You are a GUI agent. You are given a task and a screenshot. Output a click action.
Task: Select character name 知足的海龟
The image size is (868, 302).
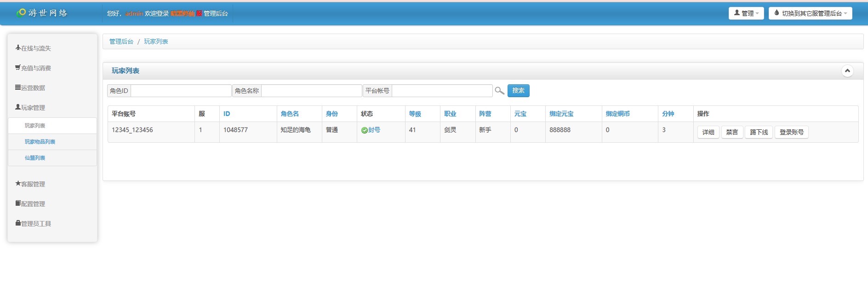(296, 130)
